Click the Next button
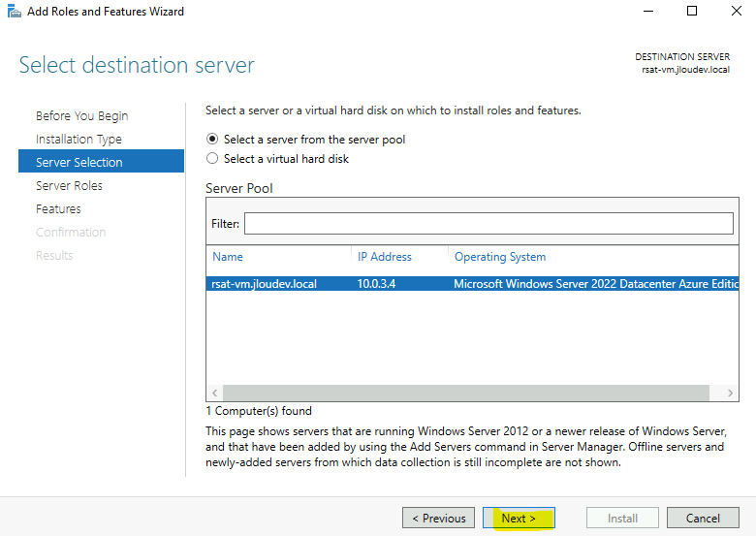Screen dimensions: 756x536 (x=519, y=519)
